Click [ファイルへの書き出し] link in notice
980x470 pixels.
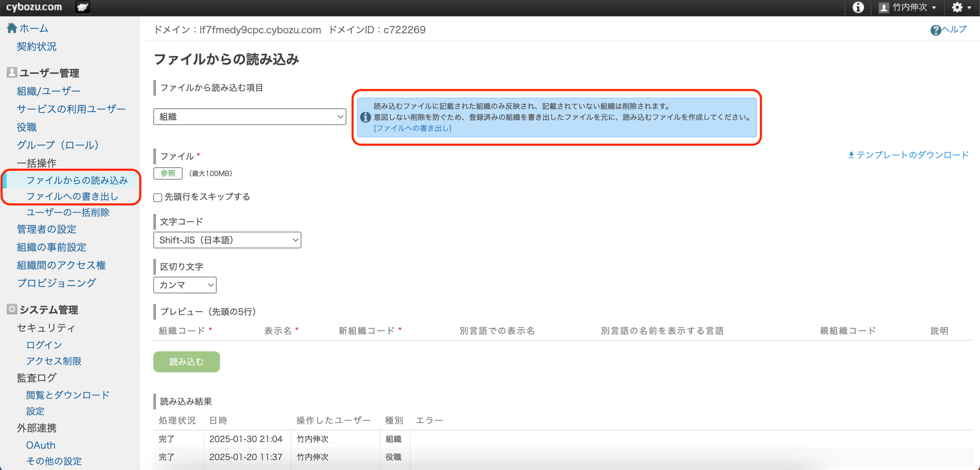click(x=412, y=128)
